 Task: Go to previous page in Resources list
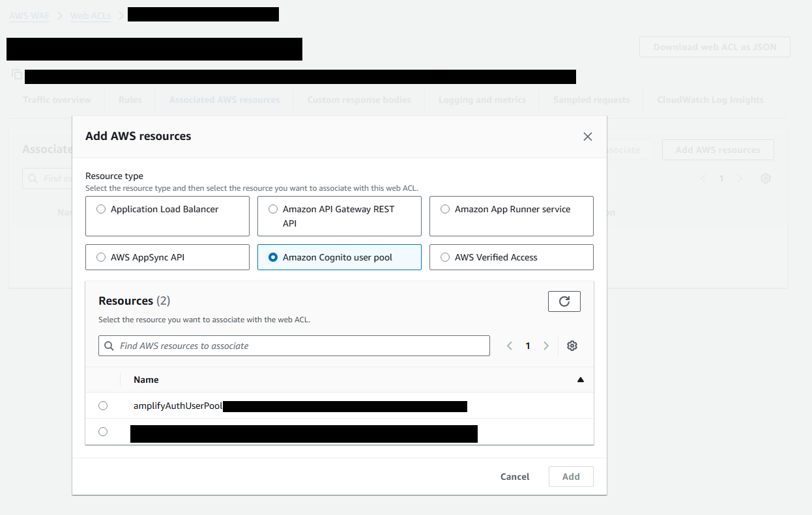[510, 346]
